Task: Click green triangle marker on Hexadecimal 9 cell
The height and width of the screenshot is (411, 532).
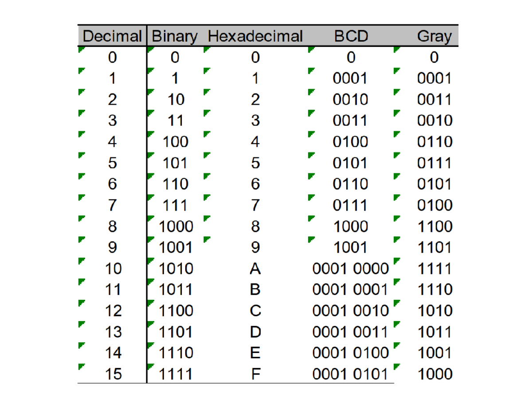Action: 206,239
